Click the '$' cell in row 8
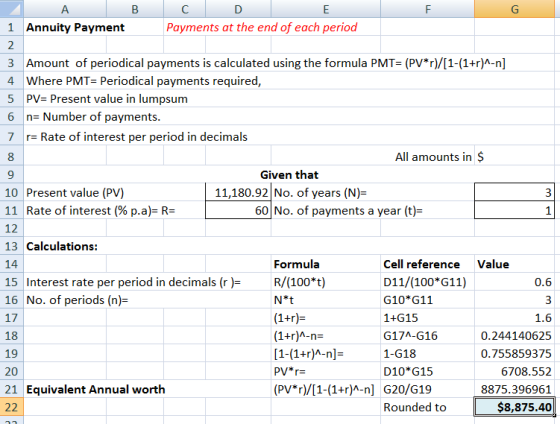 click(x=514, y=157)
